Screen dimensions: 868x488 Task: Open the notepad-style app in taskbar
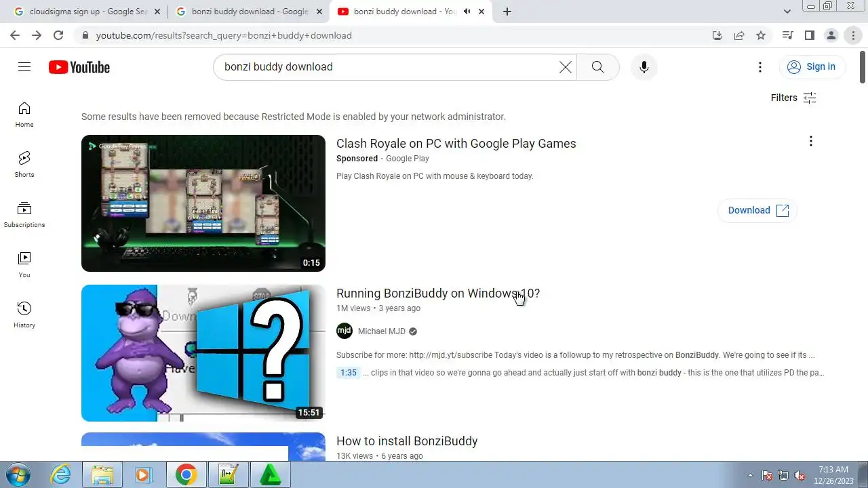click(x=228, y=474)
